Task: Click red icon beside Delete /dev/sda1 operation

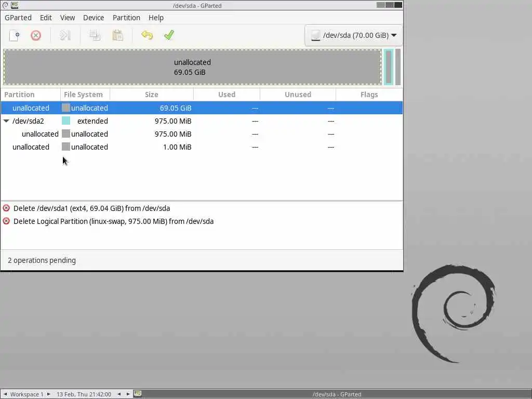Action: coord(6,208)
